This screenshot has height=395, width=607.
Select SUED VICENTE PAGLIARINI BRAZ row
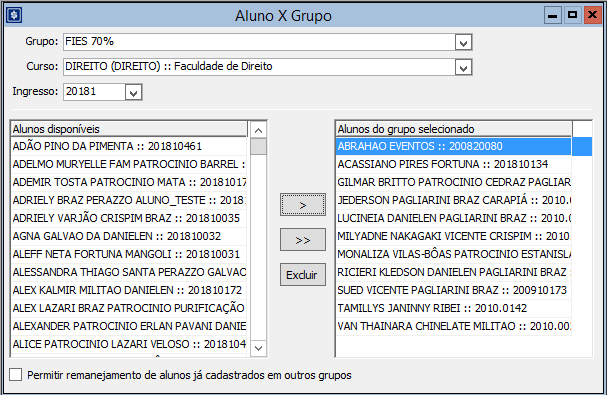[454, 290]
